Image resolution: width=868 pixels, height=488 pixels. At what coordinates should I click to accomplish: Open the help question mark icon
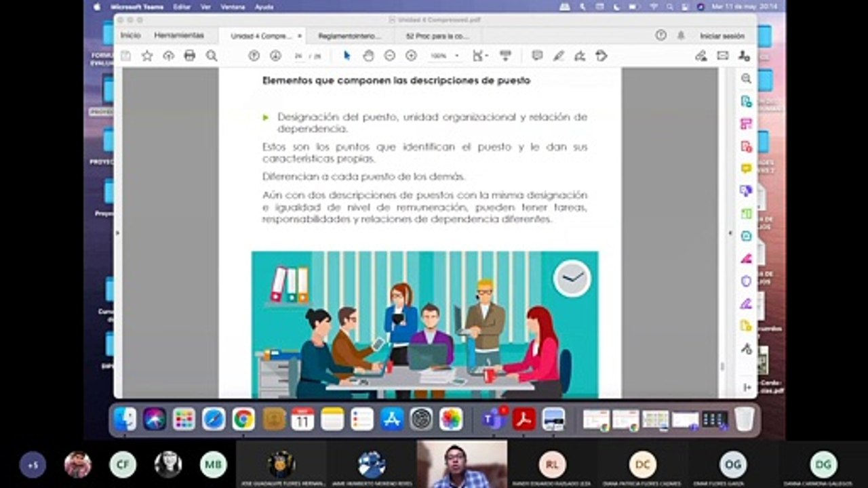point(660,35)
